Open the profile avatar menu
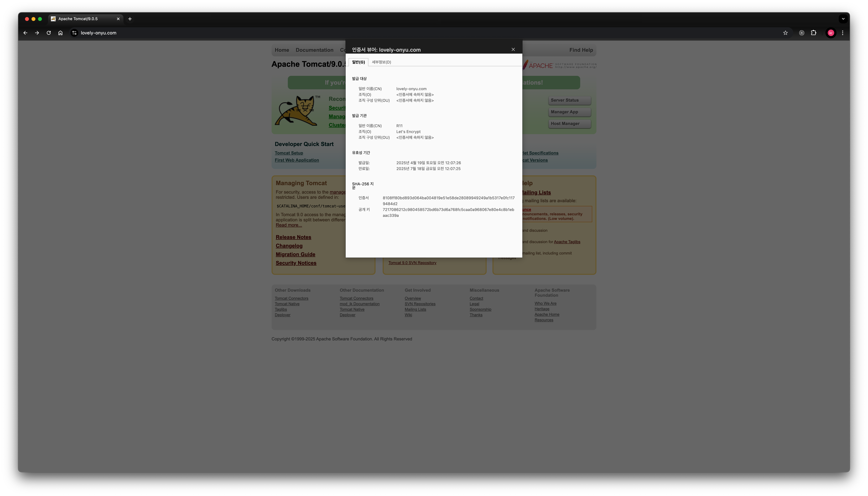Screen dimensions: 868x496 (831, 33)
